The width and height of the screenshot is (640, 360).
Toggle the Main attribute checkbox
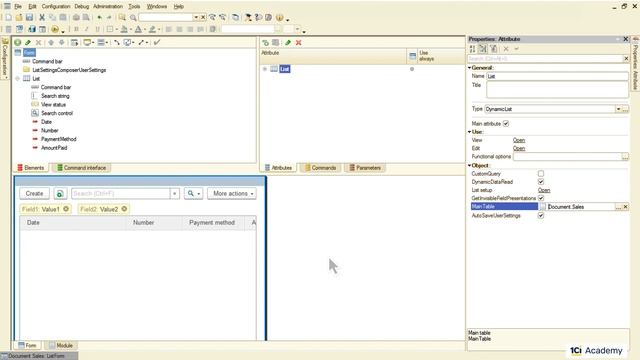(506, 123)
